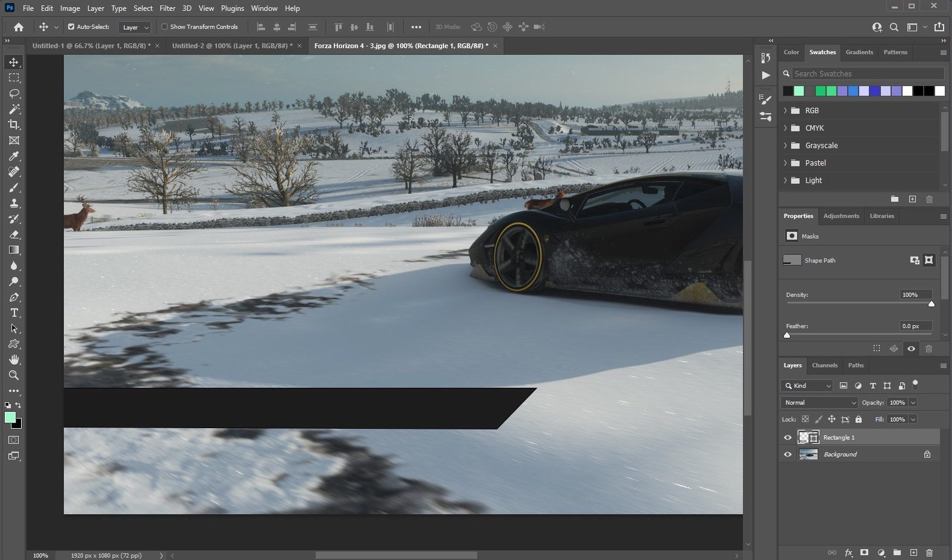The height and width of the screenshot is (560, 952).
Task: Select the Eyedropper tool
Action: pos(14,156)
